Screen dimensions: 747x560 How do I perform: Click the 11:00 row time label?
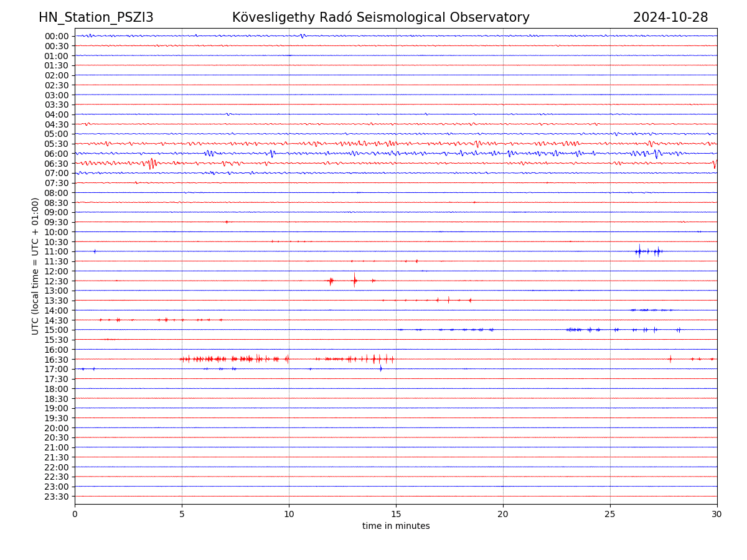(x=57, y=251)
